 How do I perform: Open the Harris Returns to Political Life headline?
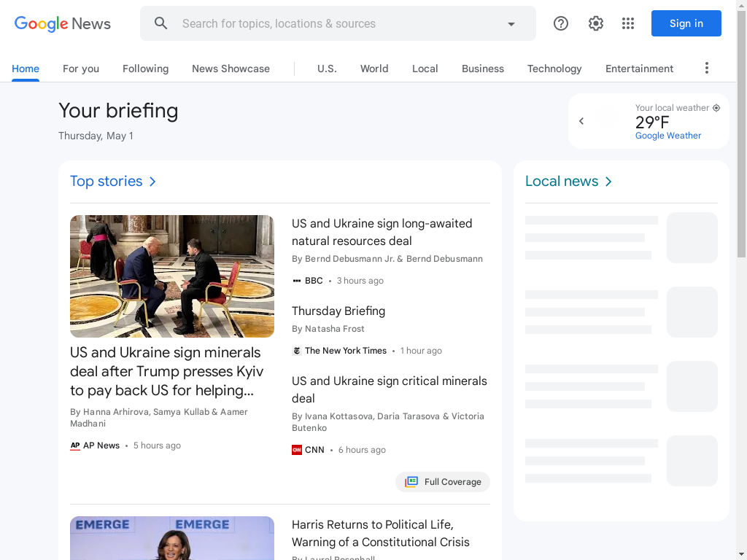tap(381, 533)
